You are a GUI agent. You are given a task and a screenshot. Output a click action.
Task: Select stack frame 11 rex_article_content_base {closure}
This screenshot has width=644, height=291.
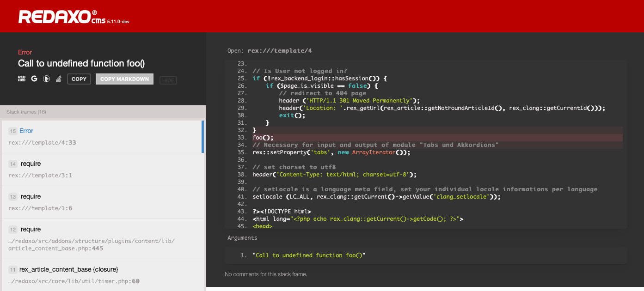[103, 275]
